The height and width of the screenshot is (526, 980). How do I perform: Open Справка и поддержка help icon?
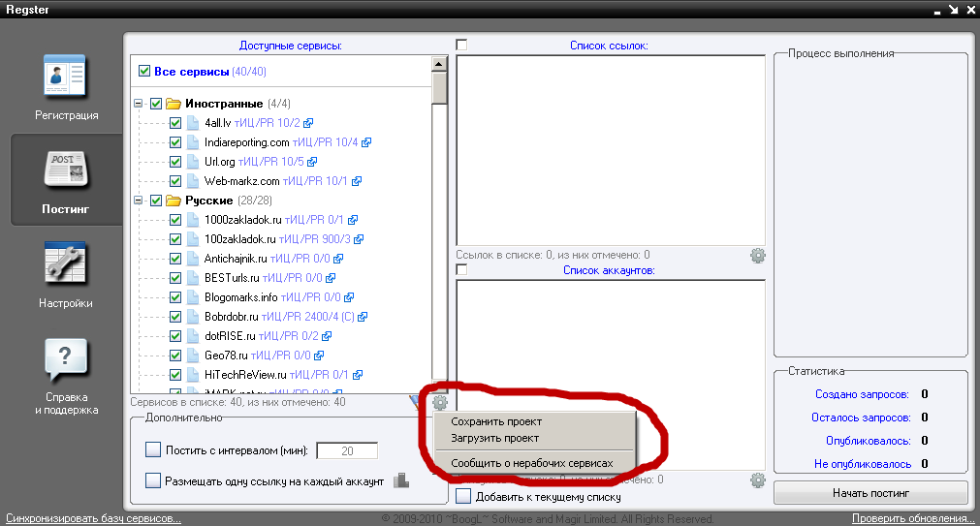pyautogui.click(x=66, y=359)
